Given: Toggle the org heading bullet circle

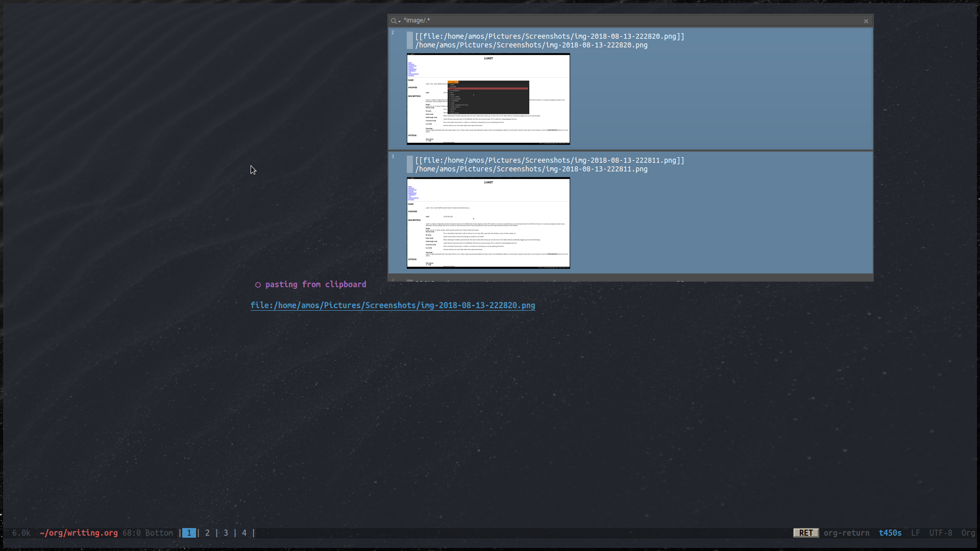Looking at the screenshot, I should (258, 285).
